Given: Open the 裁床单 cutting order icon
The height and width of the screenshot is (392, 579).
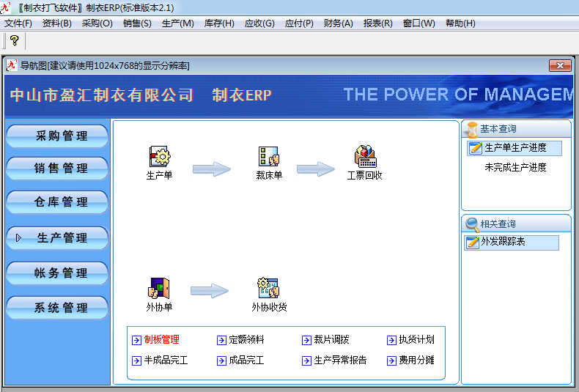Looking at the screenshot, I should [269, 157].
